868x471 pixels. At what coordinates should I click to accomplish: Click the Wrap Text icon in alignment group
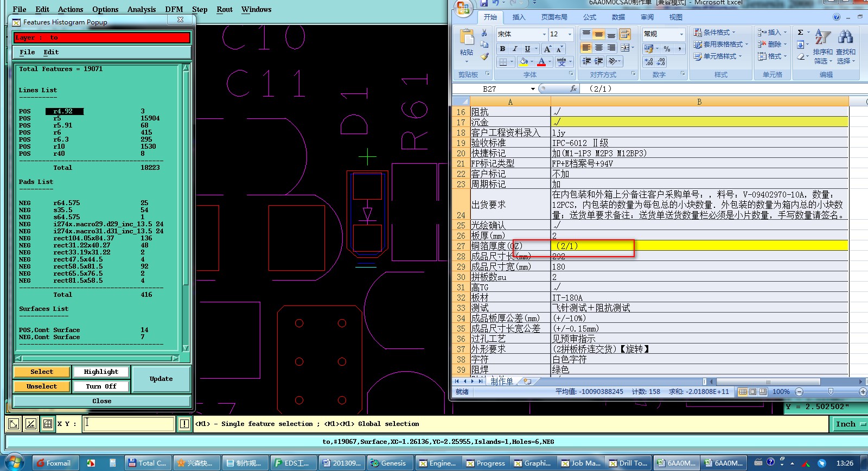625,34
